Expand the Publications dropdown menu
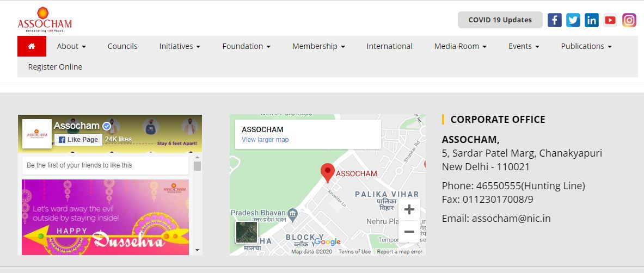 click(x=586, y=46)
